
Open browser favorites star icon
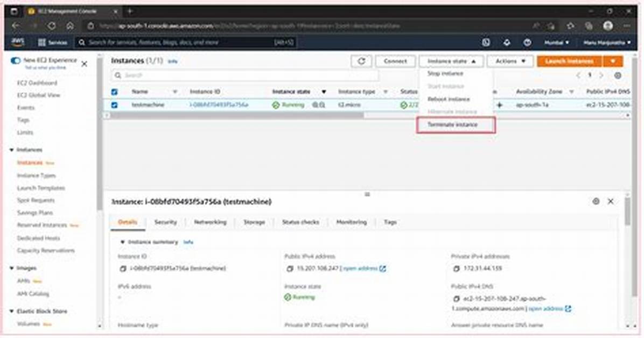pyautogui.click(x=570, y=26)
